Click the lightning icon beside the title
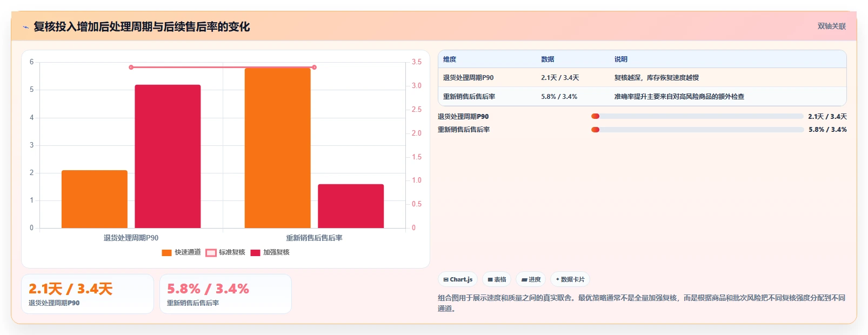This screenshot has width=868, height=335. (25, 27)
